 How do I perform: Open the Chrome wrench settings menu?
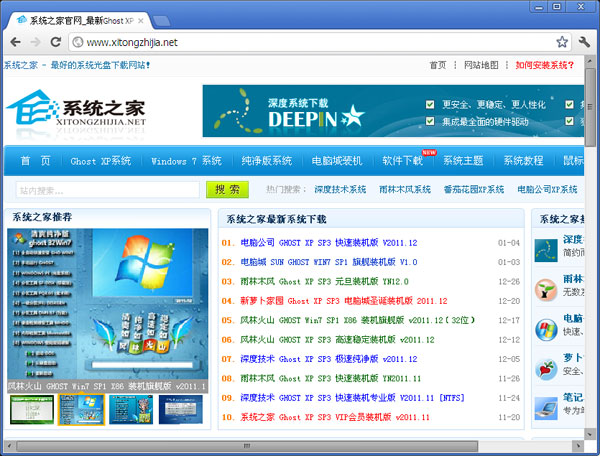pyautogui.click(x=584, y=42)
